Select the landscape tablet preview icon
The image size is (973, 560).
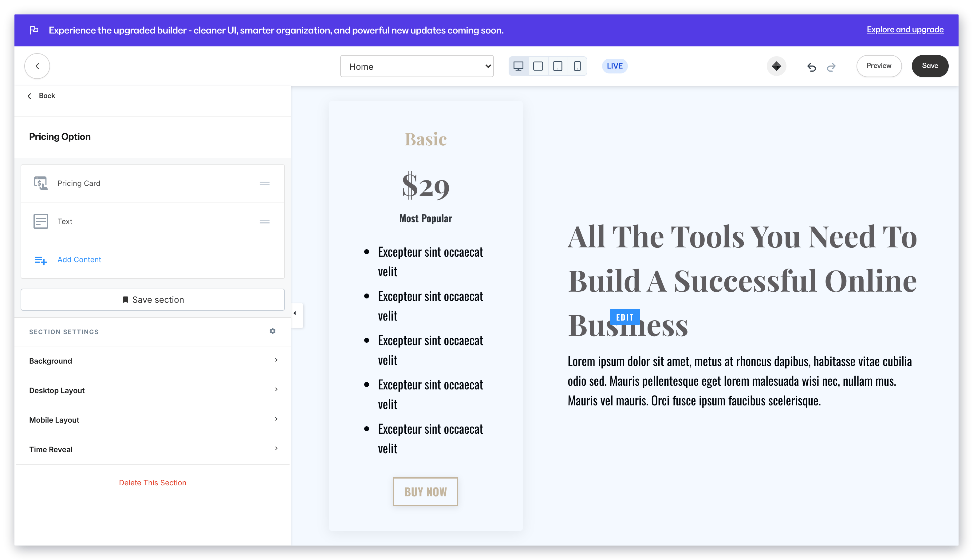pyautogui.click(x=538, y=66)
